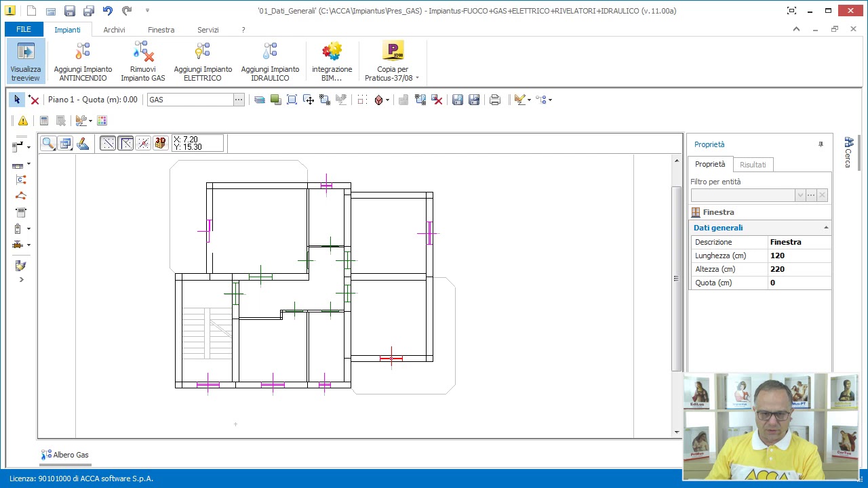Switch to Impianti ribbon tab

pyautogui.click(x=68, y=30)
